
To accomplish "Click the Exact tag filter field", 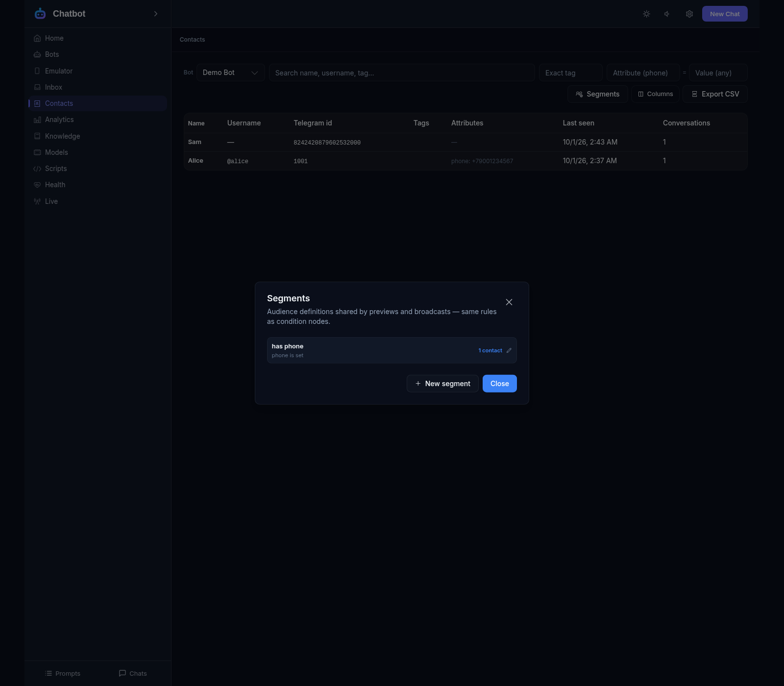I will (571, 73).
